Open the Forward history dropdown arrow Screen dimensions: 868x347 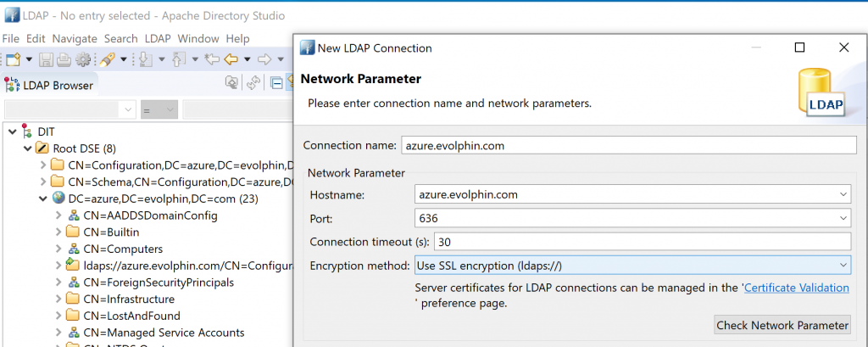pyautogui.click(x=281, y=59)
